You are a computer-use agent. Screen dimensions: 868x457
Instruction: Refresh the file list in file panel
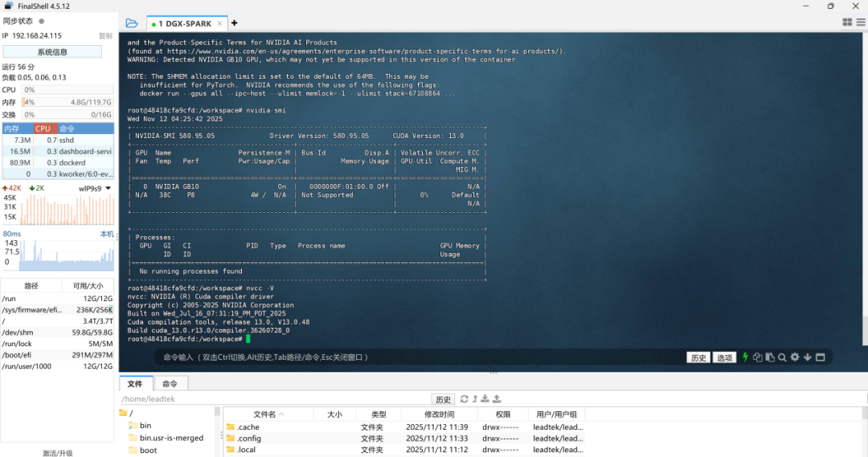coord(464,399)
